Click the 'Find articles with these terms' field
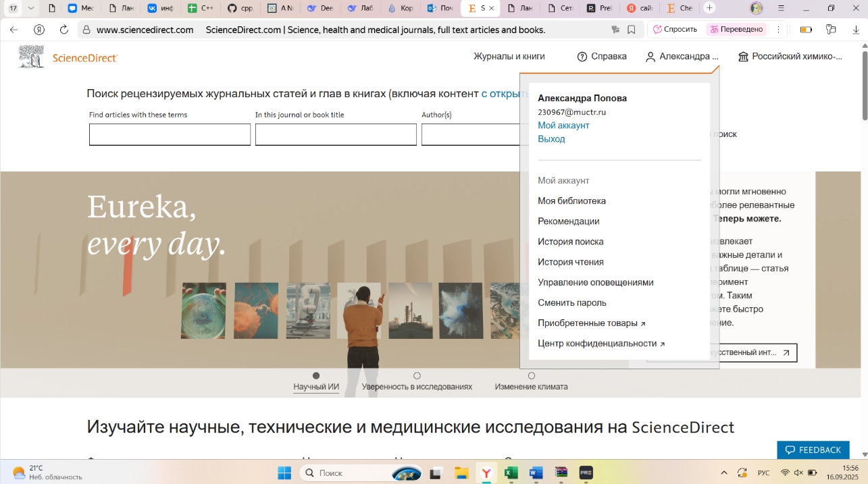Screen dimensions: 868x484 [170, 134]
